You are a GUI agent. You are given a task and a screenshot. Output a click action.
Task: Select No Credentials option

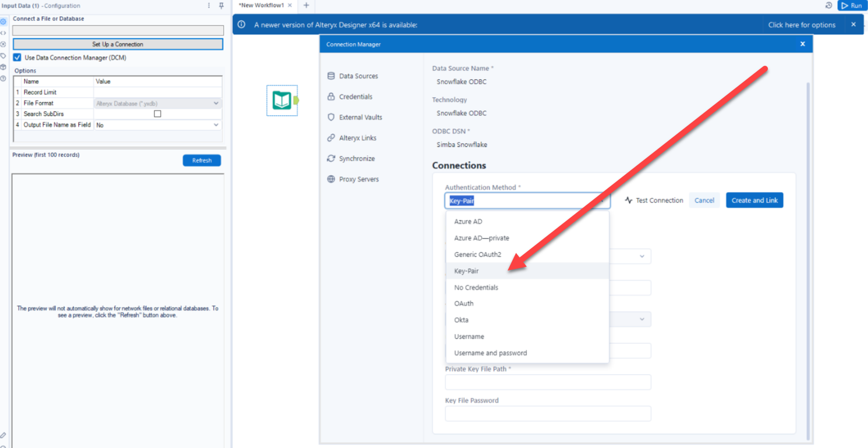(x=527, y=287)
